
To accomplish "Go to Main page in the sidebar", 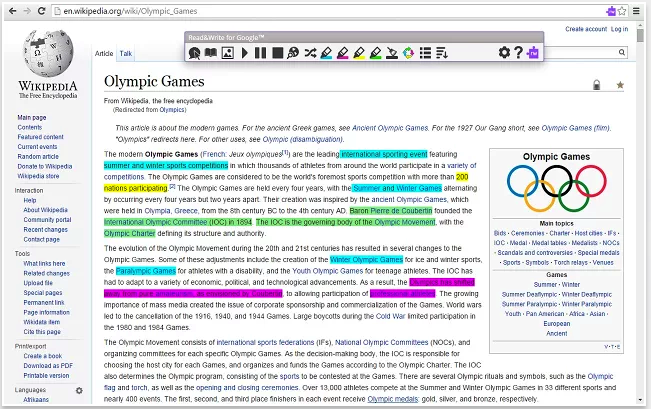I will click(x=32, y=118).
